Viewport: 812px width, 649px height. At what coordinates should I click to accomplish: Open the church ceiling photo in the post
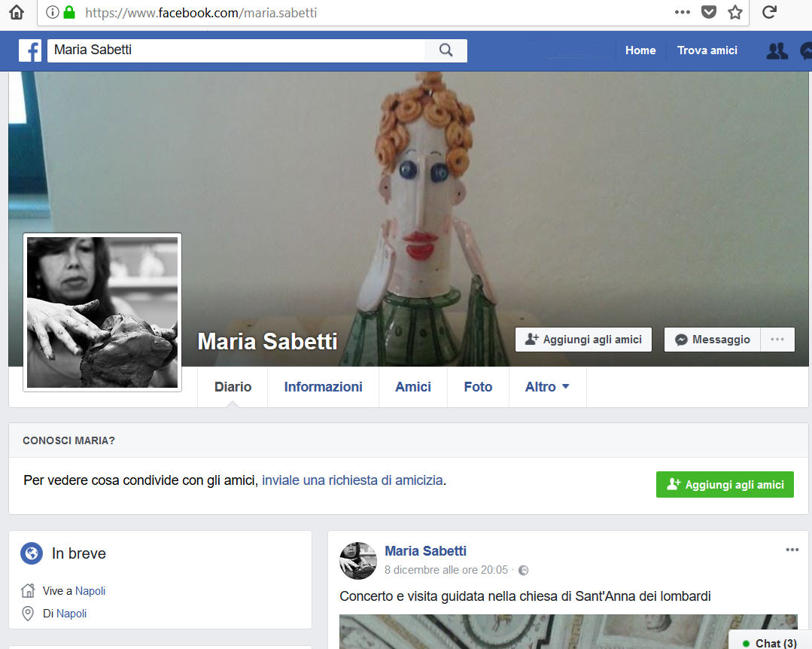pos(568,632)
